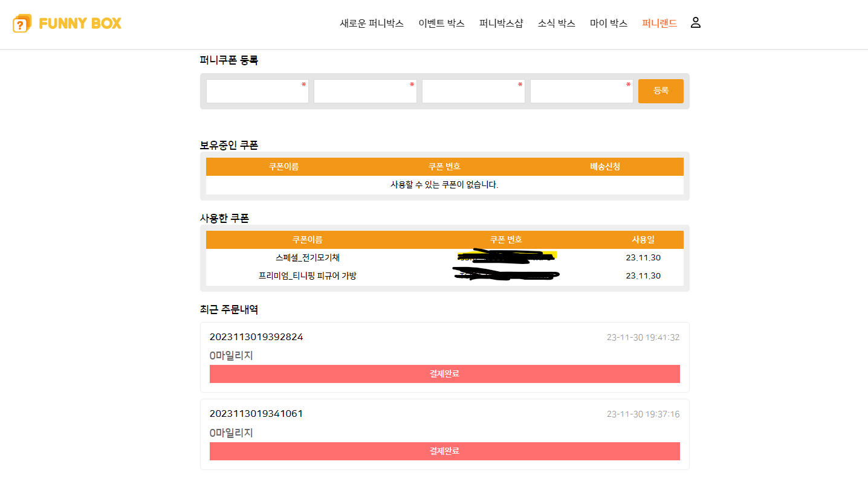Select the 퍼니랜드 menu item
Viewport: 868px width, 502px height.
point(659,24)
